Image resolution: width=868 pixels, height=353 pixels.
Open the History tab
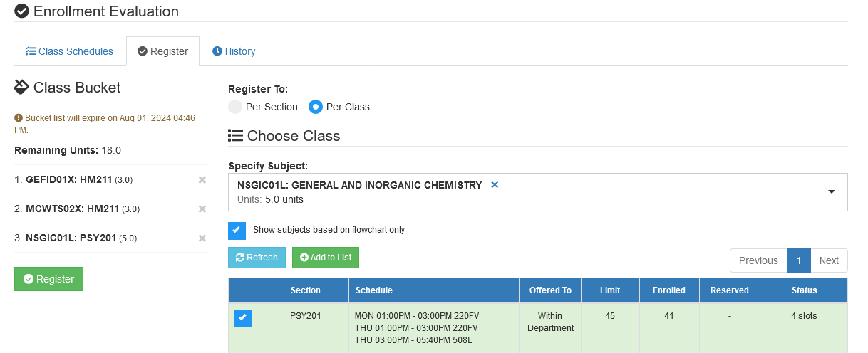click(x=234, y=51)
